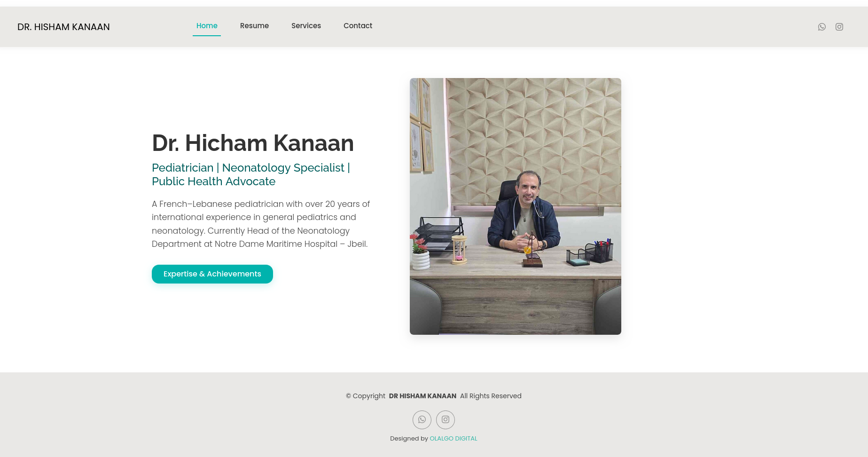Screen dimensions: 868x457
Task: Click the Pediatrician Neonatology Specialist subtitle
Action: click(x=251, y=174)
